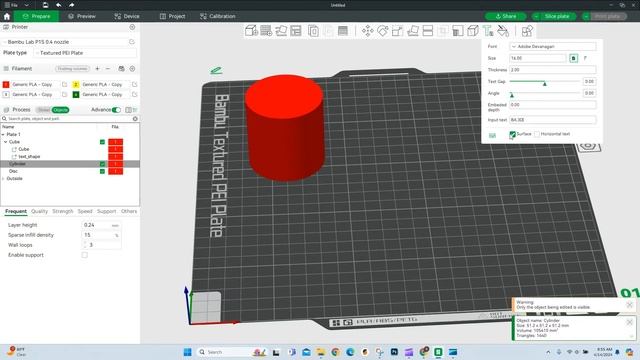Click the printer preset edit icon
Image resolution: width=640 pixels, height=360 pixels.
[x=131, y=42]
